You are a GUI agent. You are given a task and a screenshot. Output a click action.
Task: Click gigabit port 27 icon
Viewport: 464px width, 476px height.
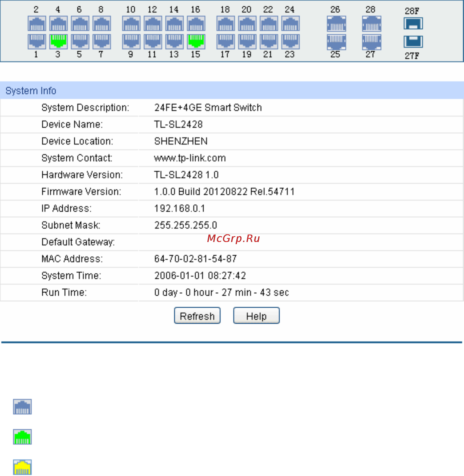click(372, 42)
